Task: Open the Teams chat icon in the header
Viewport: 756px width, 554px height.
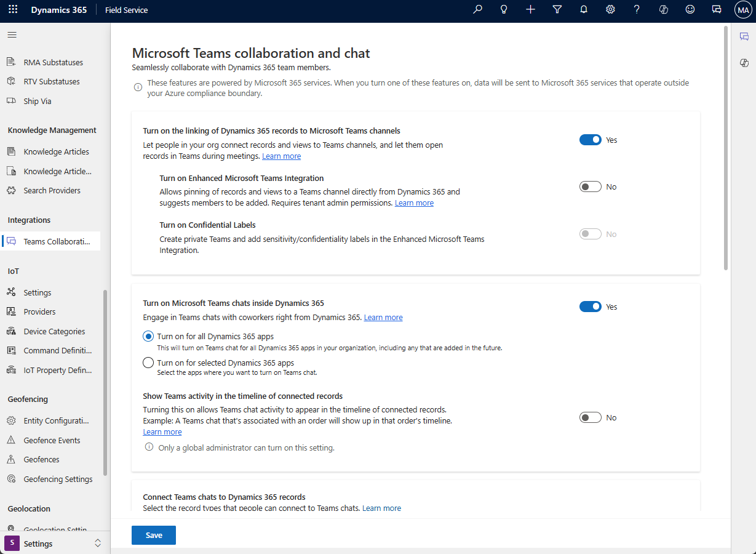Action: 717,10
